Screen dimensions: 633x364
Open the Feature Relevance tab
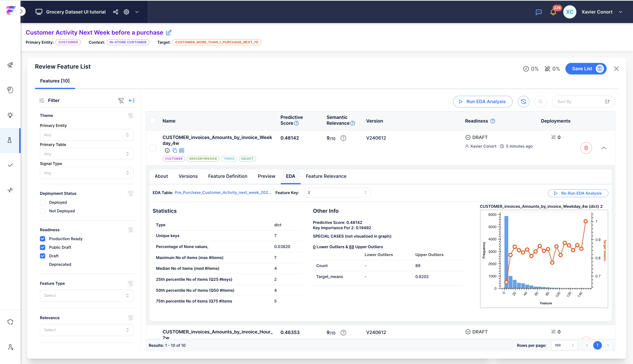(x=326, y=176)
